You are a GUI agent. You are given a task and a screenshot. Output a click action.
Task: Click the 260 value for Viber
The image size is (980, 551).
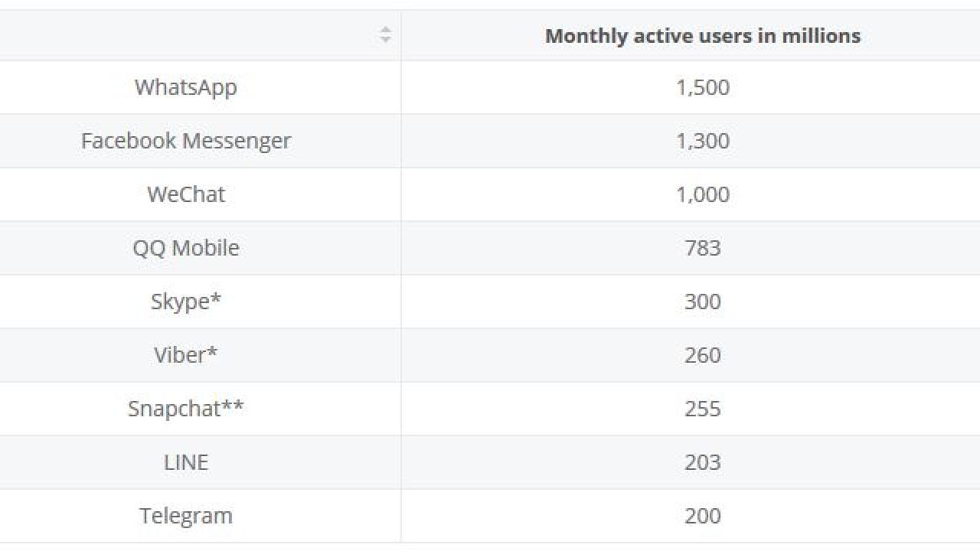coord(703,355)
